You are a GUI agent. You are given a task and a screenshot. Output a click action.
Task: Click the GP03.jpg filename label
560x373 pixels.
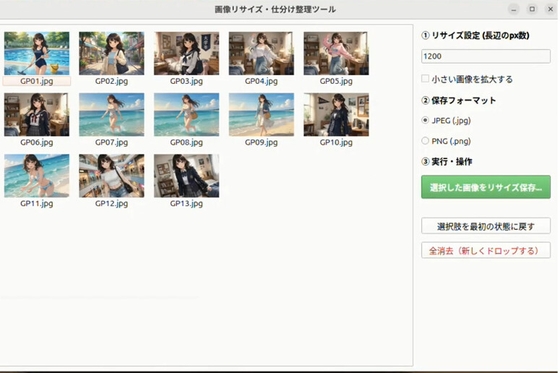[186, 81]
